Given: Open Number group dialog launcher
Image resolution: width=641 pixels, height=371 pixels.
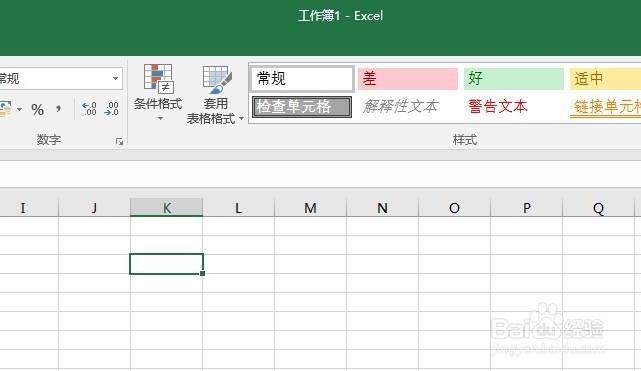Looking at the screenshot, I should pos(119,141).
